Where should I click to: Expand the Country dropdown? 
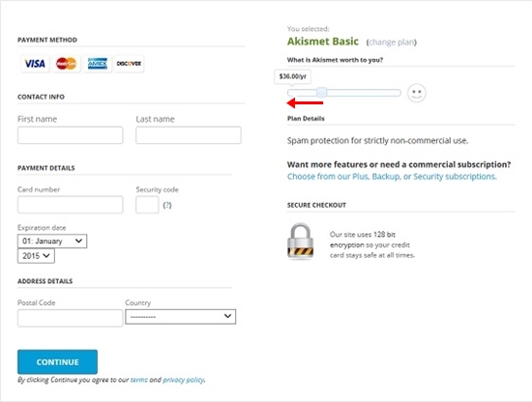[181, 317]
